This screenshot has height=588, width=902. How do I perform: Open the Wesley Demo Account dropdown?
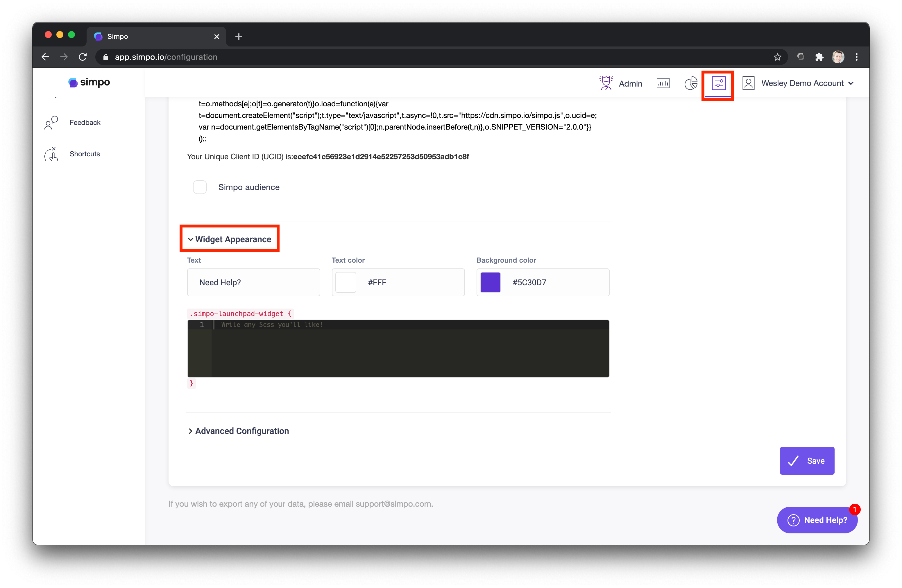click(x=807, y=83)
